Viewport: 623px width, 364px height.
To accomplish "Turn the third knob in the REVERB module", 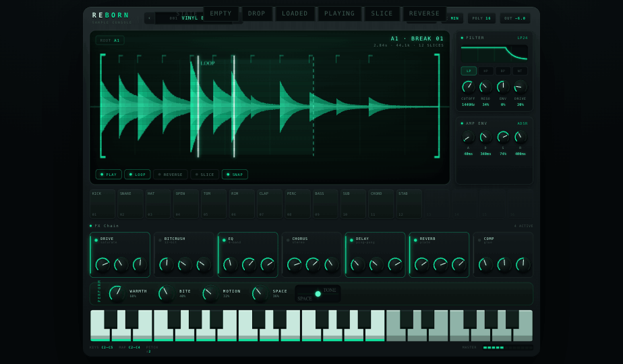I will click(459, 264).
